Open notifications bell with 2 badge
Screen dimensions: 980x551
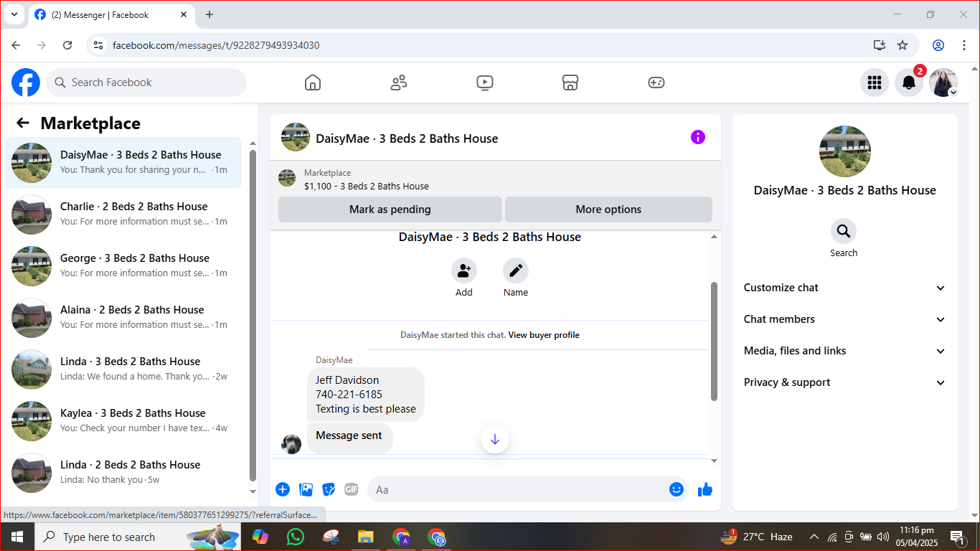(909, 83)
